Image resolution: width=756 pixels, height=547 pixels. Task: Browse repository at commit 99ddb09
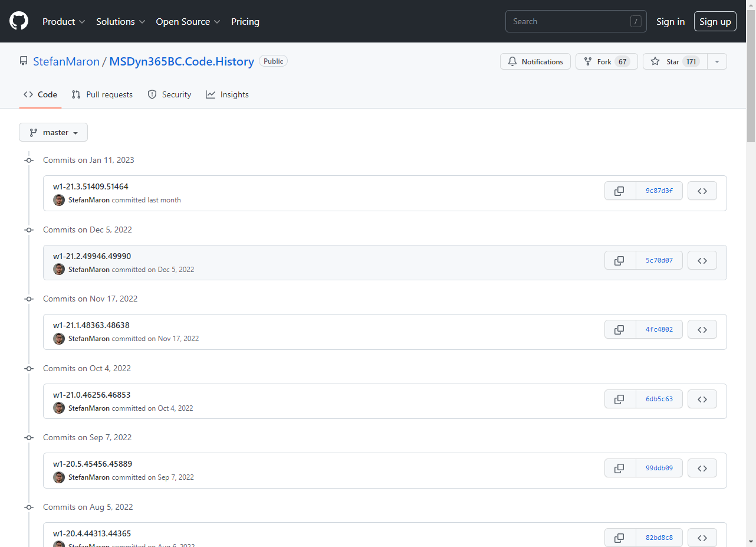tap(702, 468)
